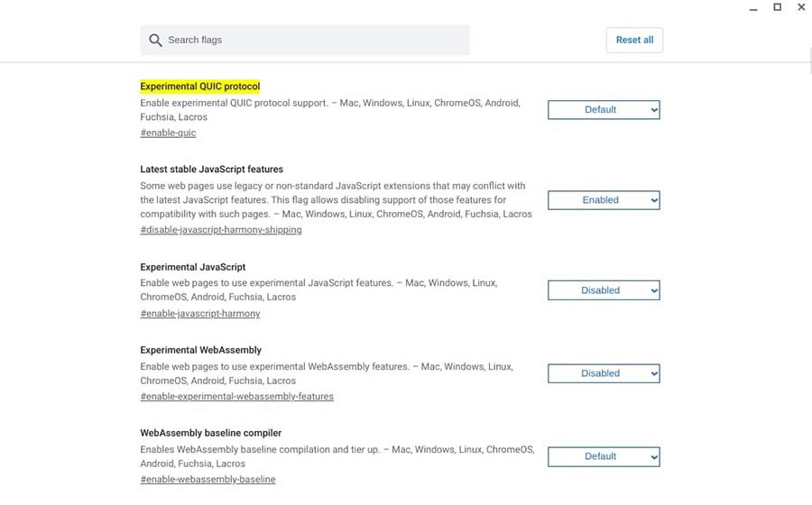Expand the Experimental JavaScript state dropdown
The height and width of the screenshot is (505, 812).
click(604, 290)
